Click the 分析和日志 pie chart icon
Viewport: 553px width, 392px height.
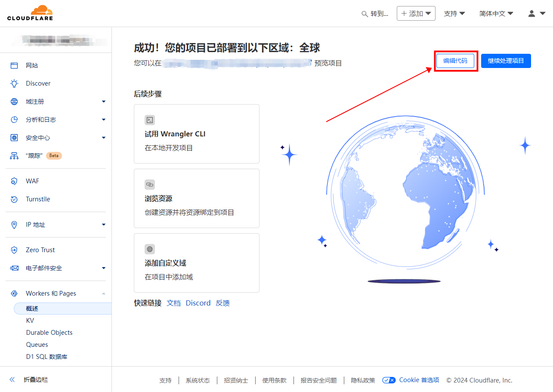click(x=14, y=120)
